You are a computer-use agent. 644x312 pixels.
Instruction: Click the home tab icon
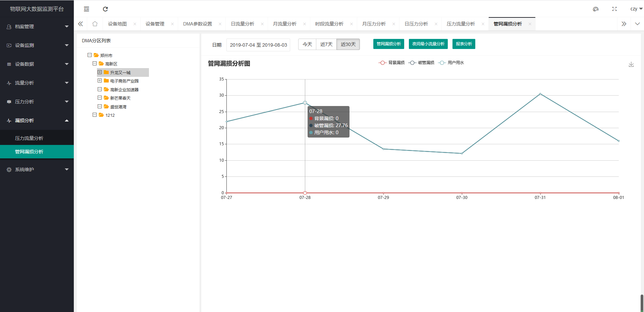point(95,24)
